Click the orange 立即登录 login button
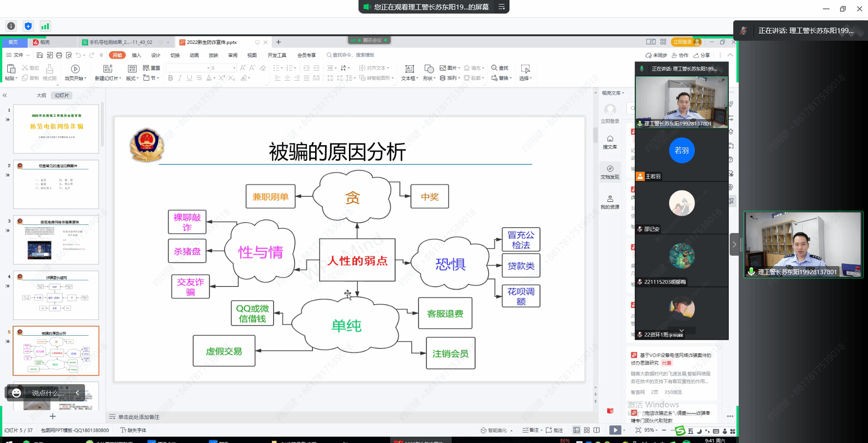This screenshot has width=868, height=443. pyautogui.click(x=682, y=42)
